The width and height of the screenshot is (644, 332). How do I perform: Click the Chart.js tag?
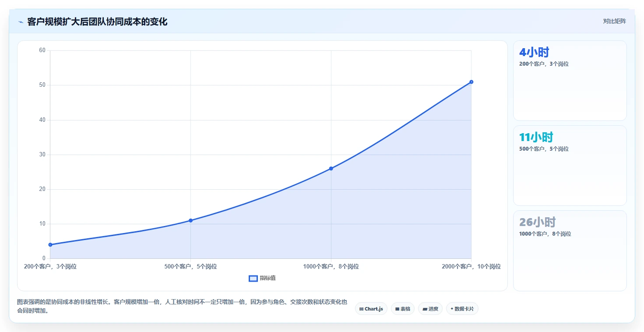(371, 309)
